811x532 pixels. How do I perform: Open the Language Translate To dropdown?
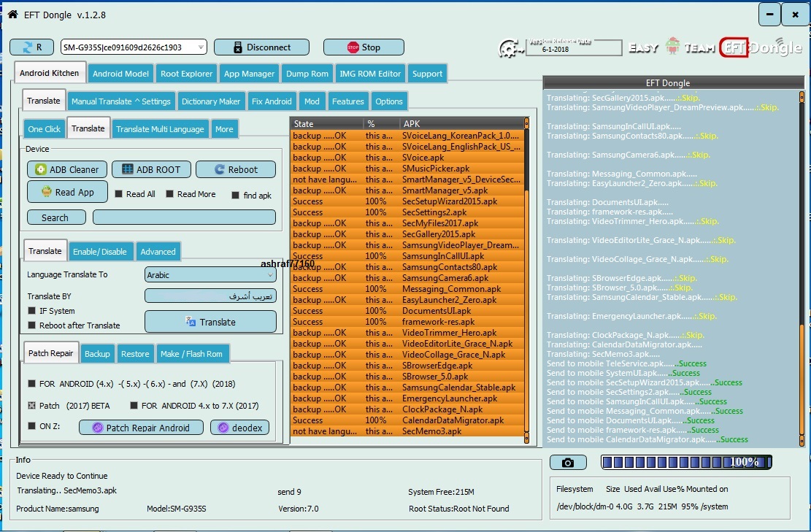(x=210, y=274)
